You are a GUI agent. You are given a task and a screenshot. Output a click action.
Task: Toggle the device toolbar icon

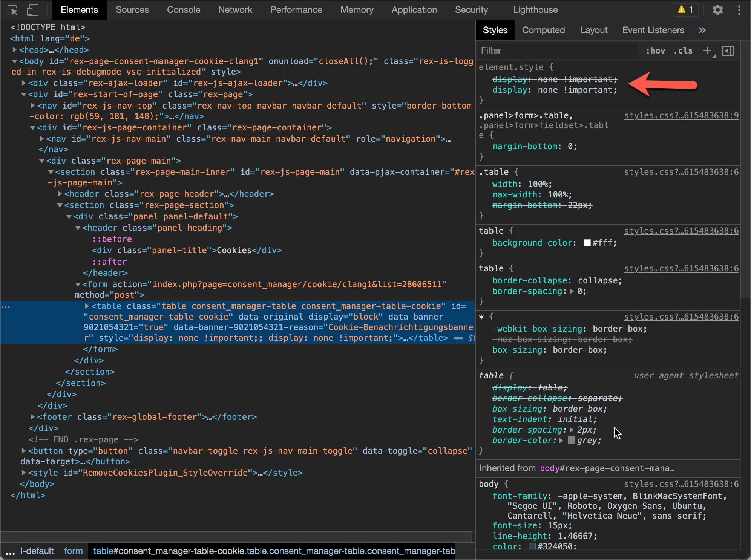click(33, 10)
